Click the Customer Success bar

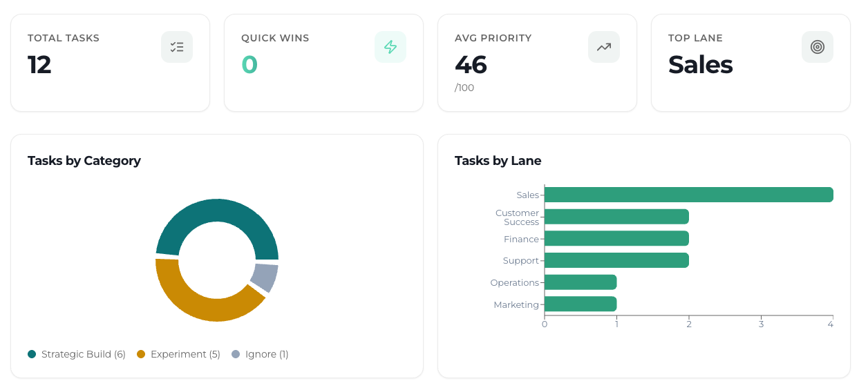(616, 217)
